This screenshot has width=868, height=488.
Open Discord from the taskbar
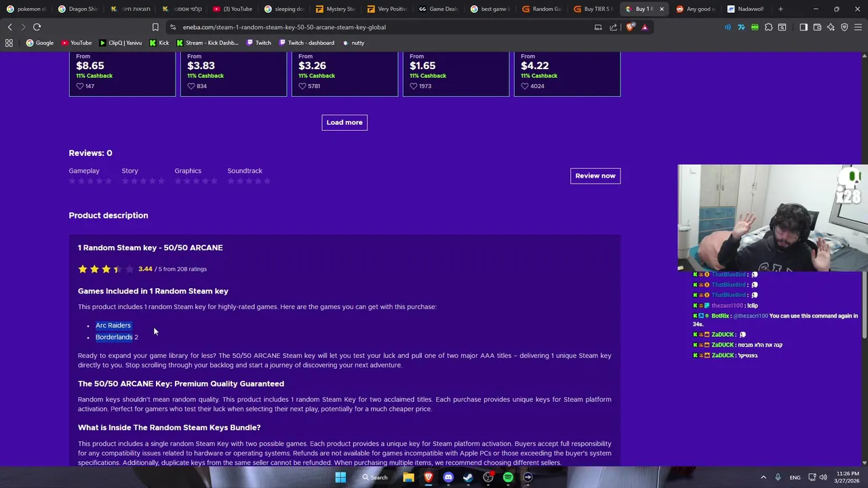pyautogui.click(x=448, y=477)
